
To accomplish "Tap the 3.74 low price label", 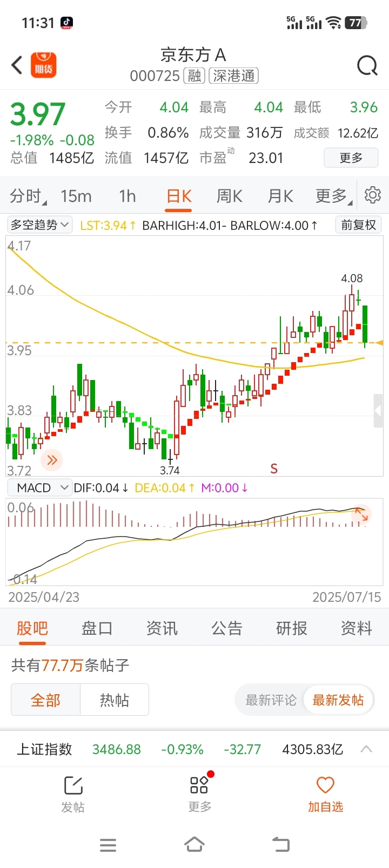I will (170, 470).
